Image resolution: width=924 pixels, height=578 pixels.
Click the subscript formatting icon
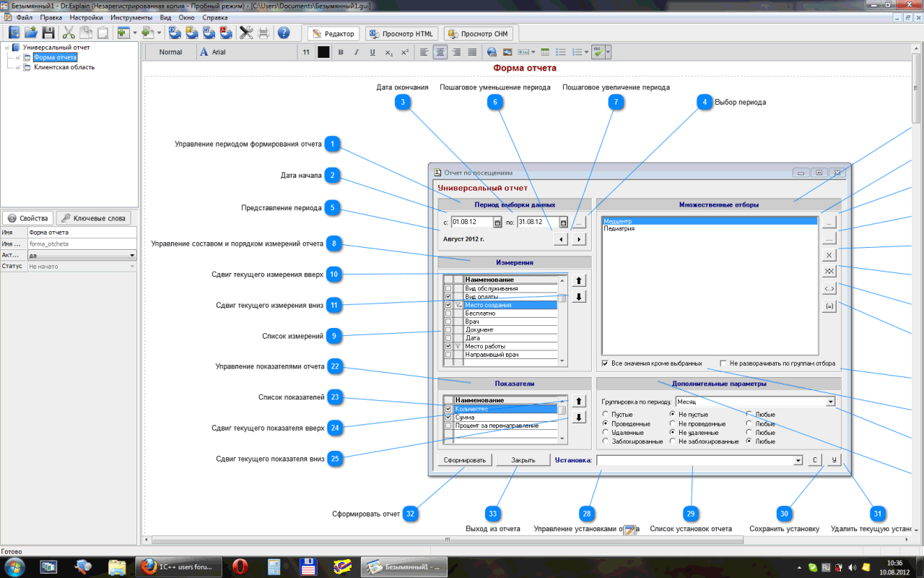[389, 52]
